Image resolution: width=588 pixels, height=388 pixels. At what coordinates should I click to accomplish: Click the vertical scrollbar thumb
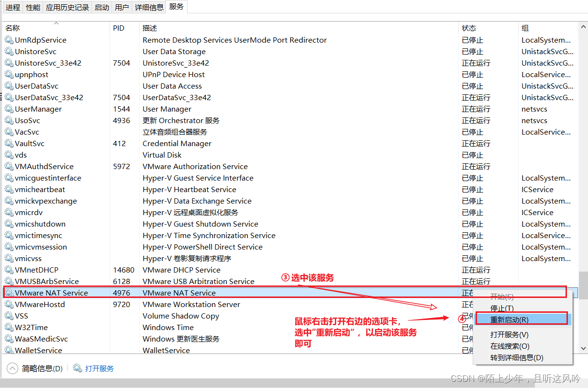(x=582, y=285)
